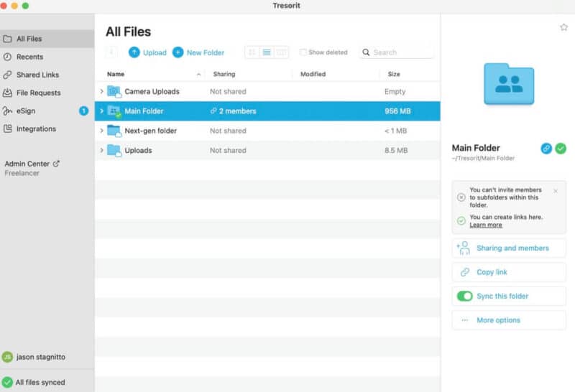Switch to grid view
This screenshot has height=392, width=575.
tap(252, 52)
